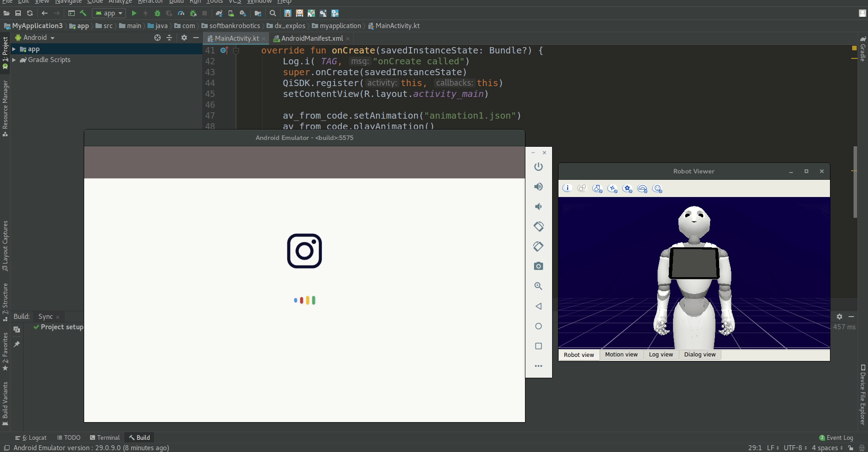Open the Event Log button
Screen dimensions: 868x452
click(x=836, y=438)
